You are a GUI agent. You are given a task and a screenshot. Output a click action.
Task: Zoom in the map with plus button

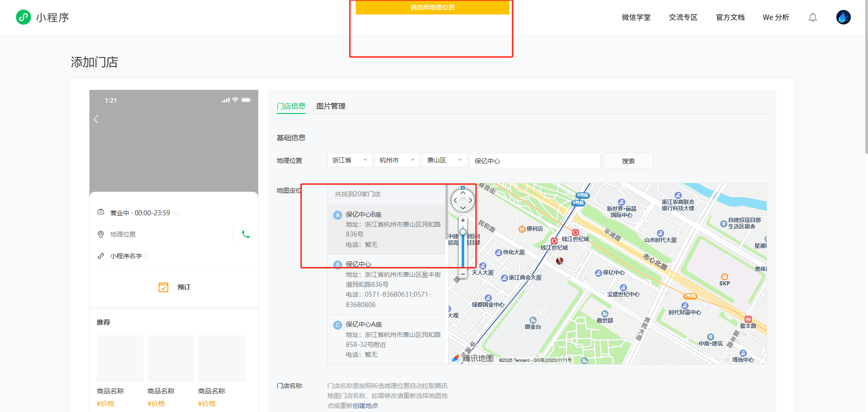pos(463,220)
